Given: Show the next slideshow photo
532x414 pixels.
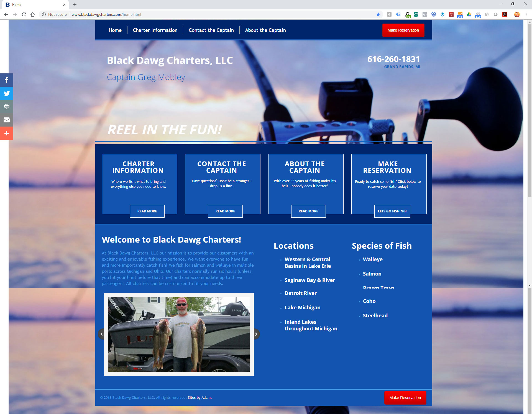Looking at the screenshot, I should [256, 334].
